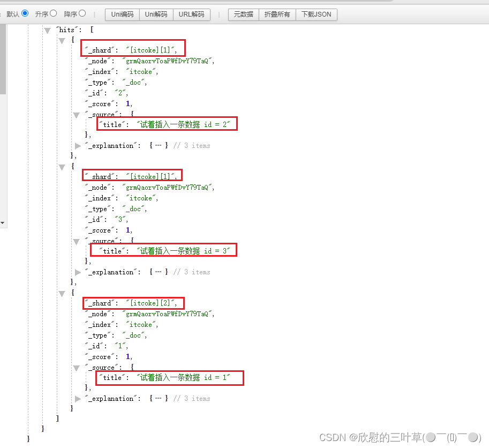The height and width of the screenshot is (448, 489).
Task: Click the _id value "1"
Action: click(120, 346)
